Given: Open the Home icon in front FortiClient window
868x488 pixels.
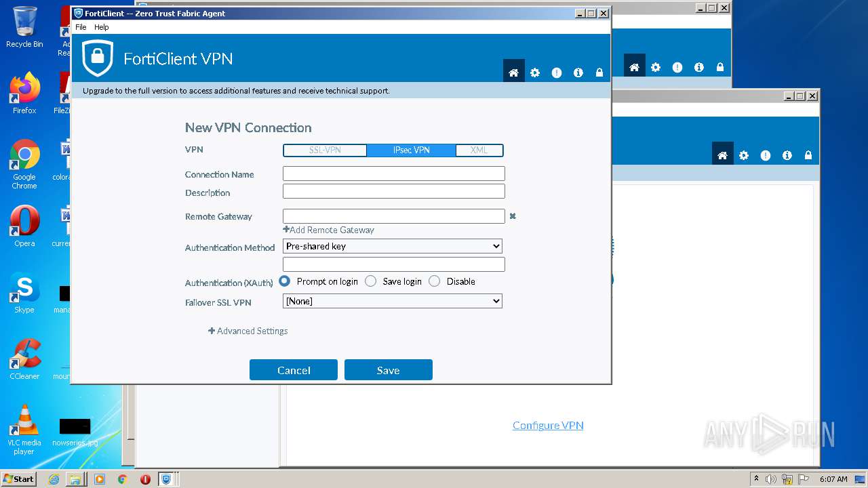Looking at the screenshot, I should 513,73.
